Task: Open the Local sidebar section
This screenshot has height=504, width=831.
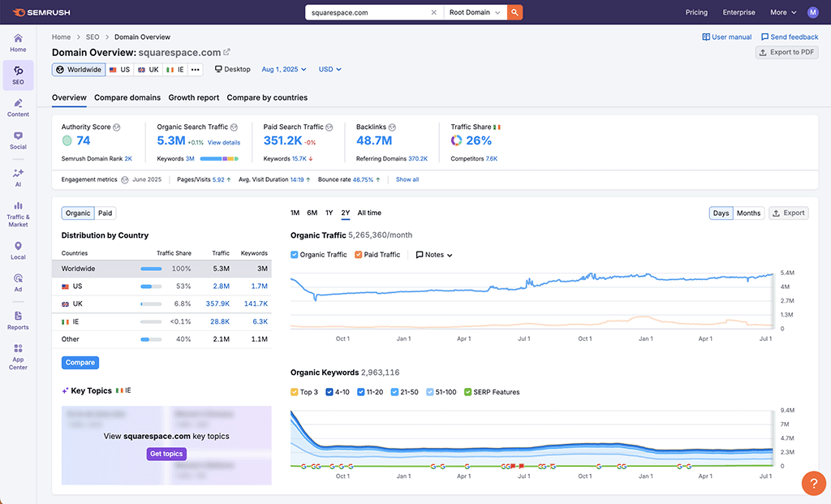Action: pos(18,251)
